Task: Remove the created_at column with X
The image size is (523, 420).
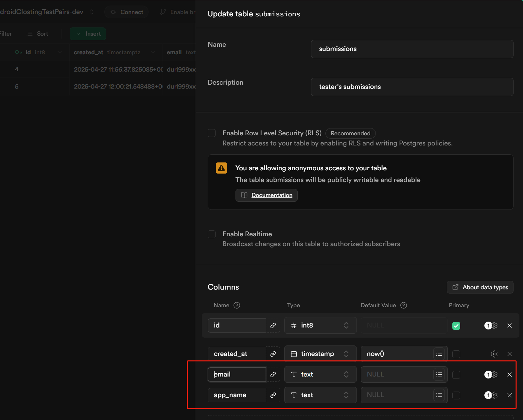Action: coord(510,354)
